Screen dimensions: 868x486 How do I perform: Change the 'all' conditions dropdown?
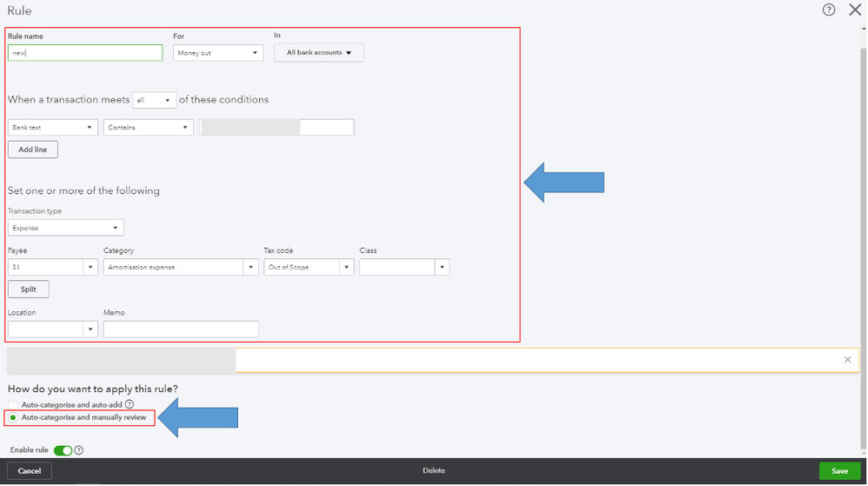(154, 100)
